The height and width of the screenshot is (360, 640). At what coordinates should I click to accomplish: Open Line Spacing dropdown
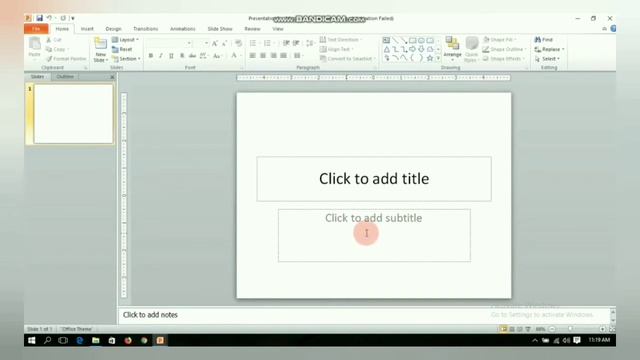310,43
